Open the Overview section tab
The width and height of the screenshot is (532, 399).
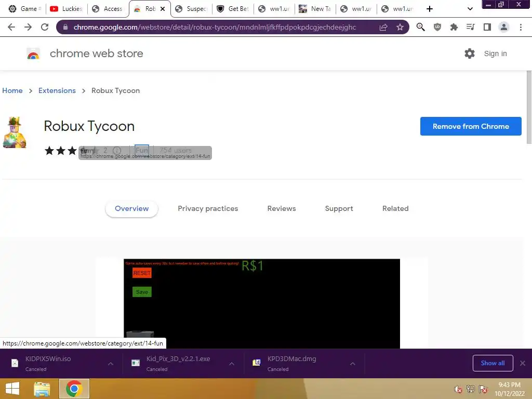point(131,209)
